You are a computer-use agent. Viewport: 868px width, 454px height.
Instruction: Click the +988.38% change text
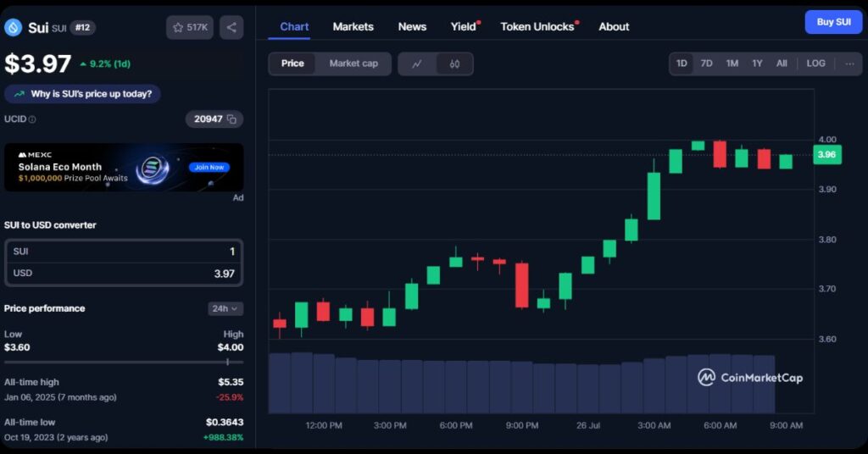pyautogui.click(x=223, y=437)
